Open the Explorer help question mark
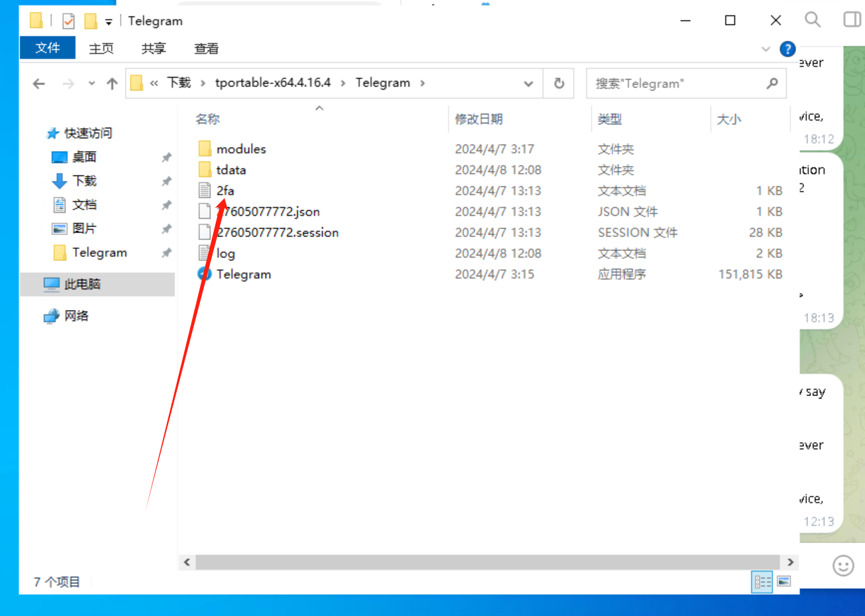The height and width of the screenshot is (616, 865). pyautogui.click(x=788, y=49)
